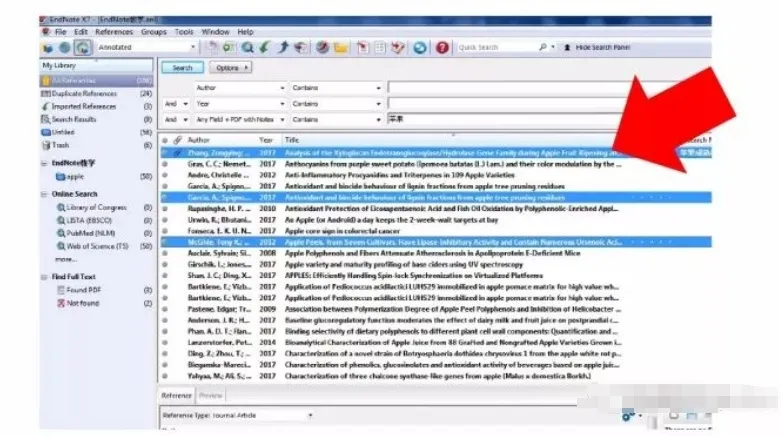This screenshot has width=781, height=436.
Task: Switch to the Preview tab
Action: tap(211, 396)
